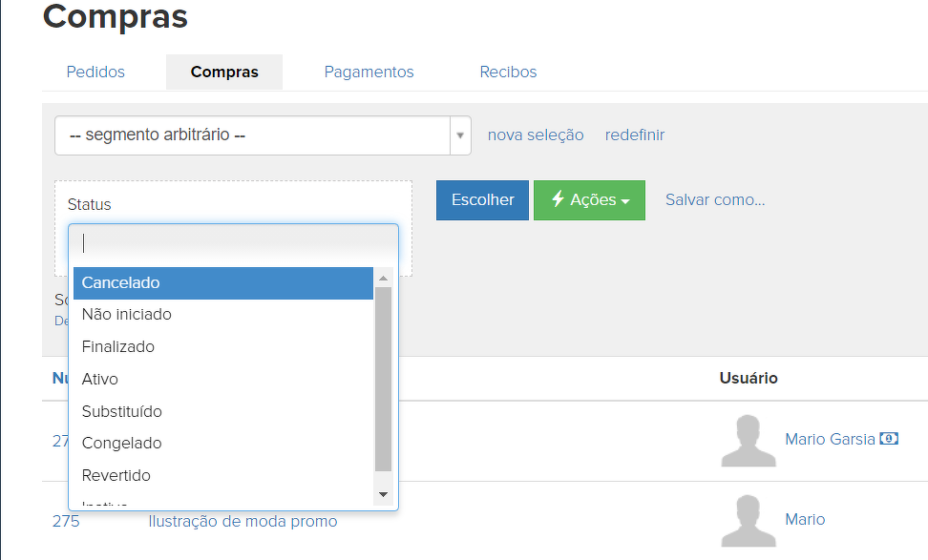928x560 pixels.
Task: Click the money icon beside Mario Garsia
Action: [x=889, y=439]
